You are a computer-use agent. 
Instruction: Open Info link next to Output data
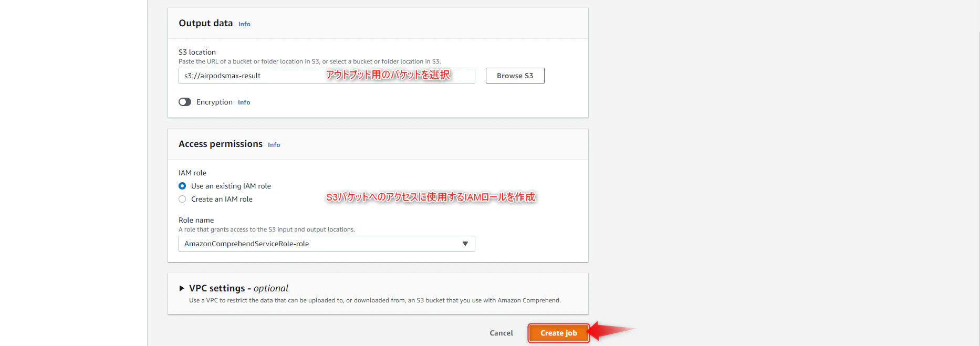(x=244, y=24)
